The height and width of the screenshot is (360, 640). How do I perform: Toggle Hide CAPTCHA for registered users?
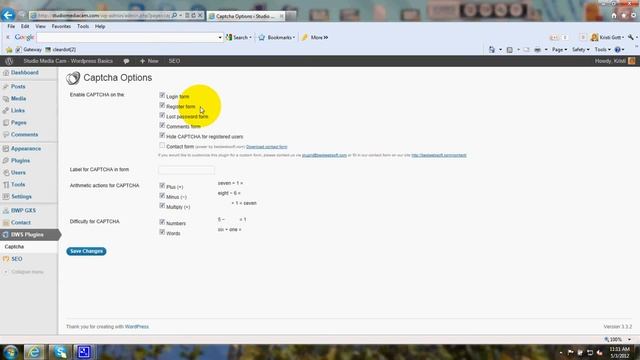click(162, 136)
